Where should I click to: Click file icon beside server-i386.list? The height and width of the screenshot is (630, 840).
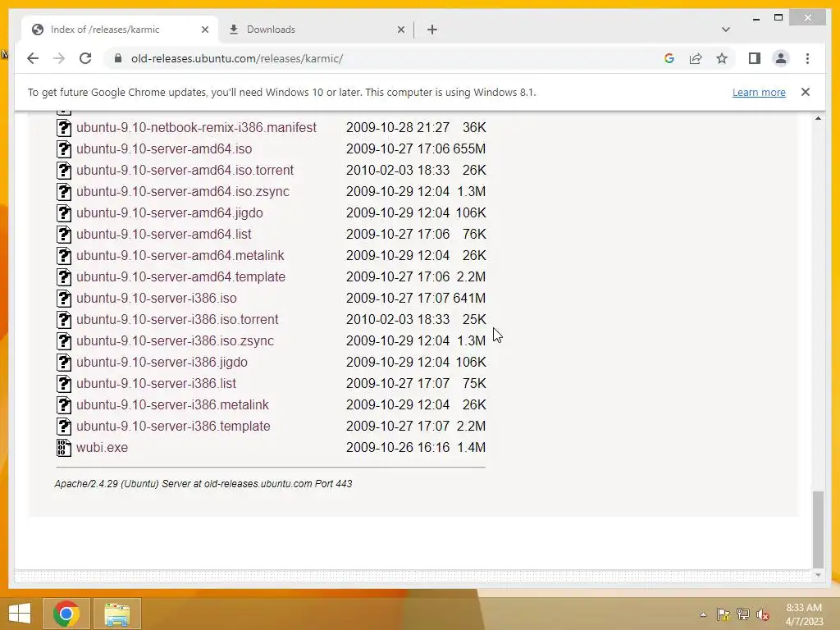pos(64,384)
